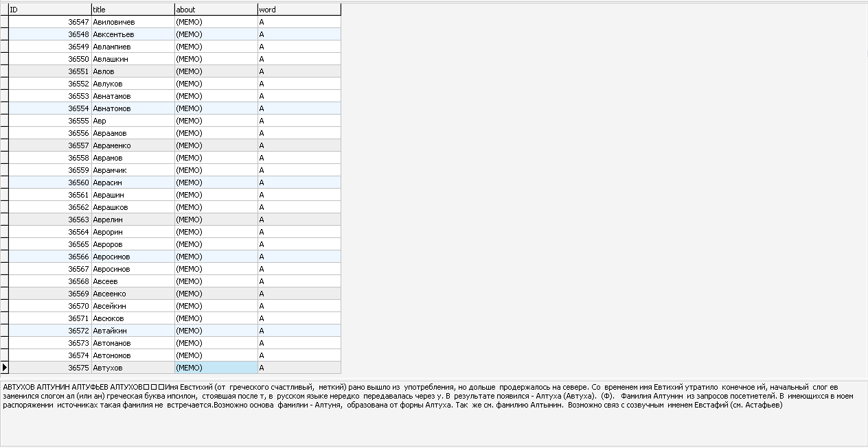Select the title cell Авнатамов

click(x=133, y=96)
